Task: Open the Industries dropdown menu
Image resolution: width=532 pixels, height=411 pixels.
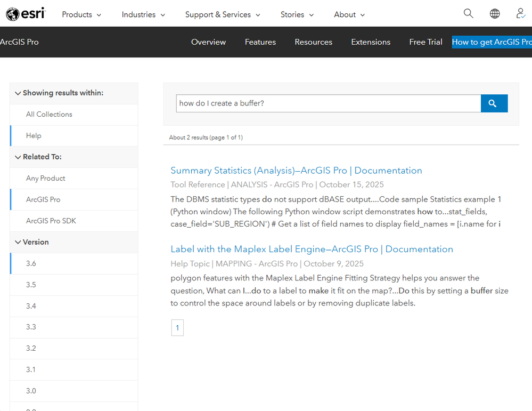Action: pos(143,14)
